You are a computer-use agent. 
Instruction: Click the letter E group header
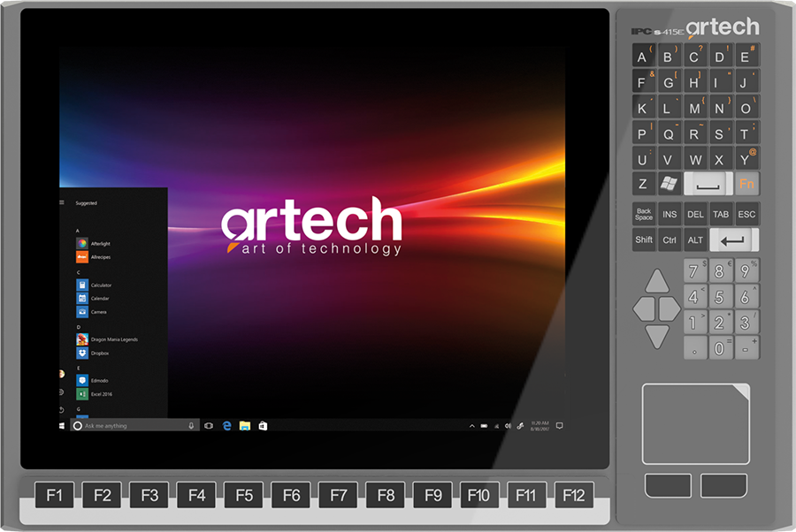coord(78,369)
